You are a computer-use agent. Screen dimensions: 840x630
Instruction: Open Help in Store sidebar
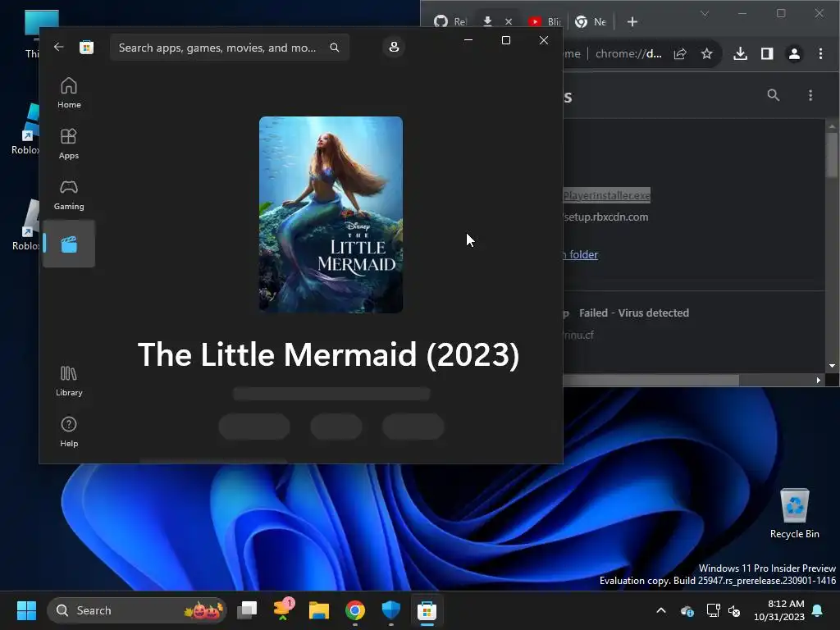[x=69, y=431]
